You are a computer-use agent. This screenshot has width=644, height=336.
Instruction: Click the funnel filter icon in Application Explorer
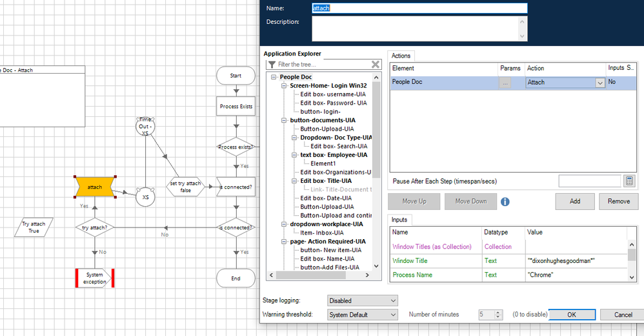click(272, 65)
